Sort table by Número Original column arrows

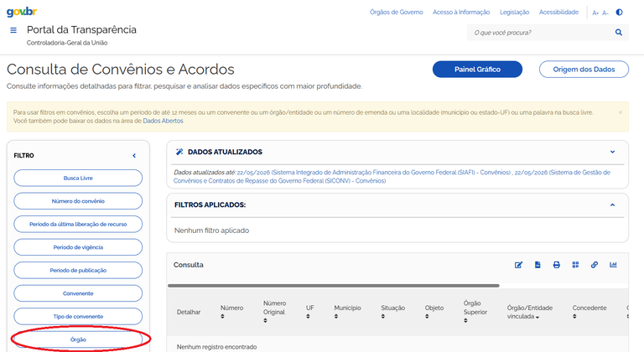pos(265,321)
